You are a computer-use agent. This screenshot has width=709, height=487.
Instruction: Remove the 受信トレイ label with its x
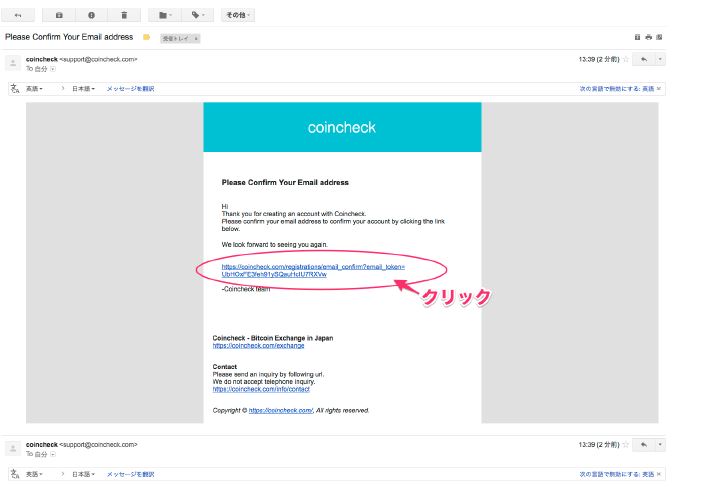[x=196, y=38]
